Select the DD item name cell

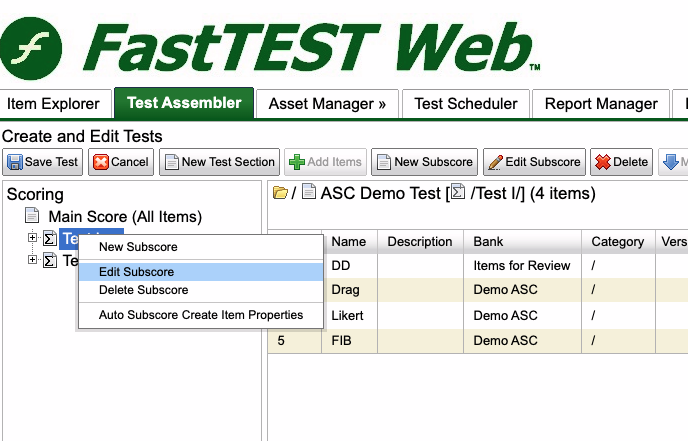click(x=349, y=265)
